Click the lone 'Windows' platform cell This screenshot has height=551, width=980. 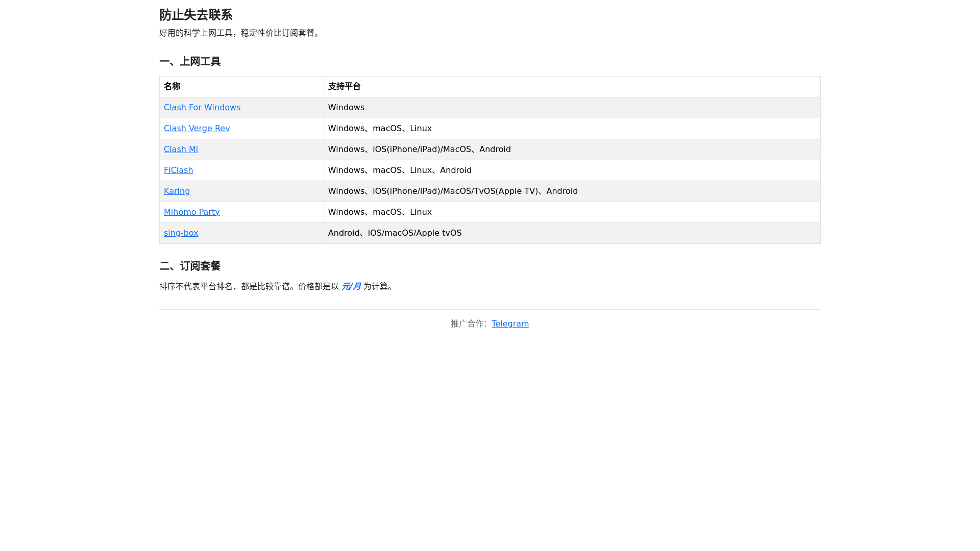pos(572,108)
